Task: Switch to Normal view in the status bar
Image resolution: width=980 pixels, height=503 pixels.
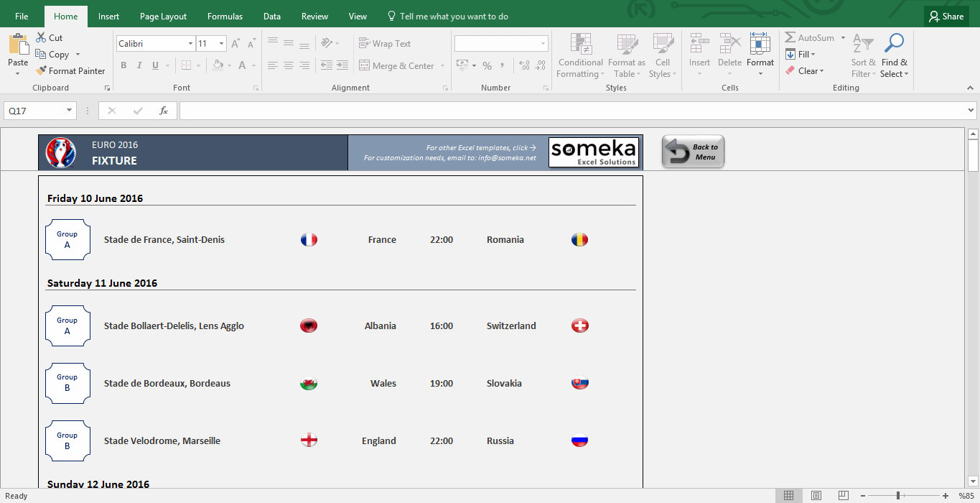Action: [788, 496]
